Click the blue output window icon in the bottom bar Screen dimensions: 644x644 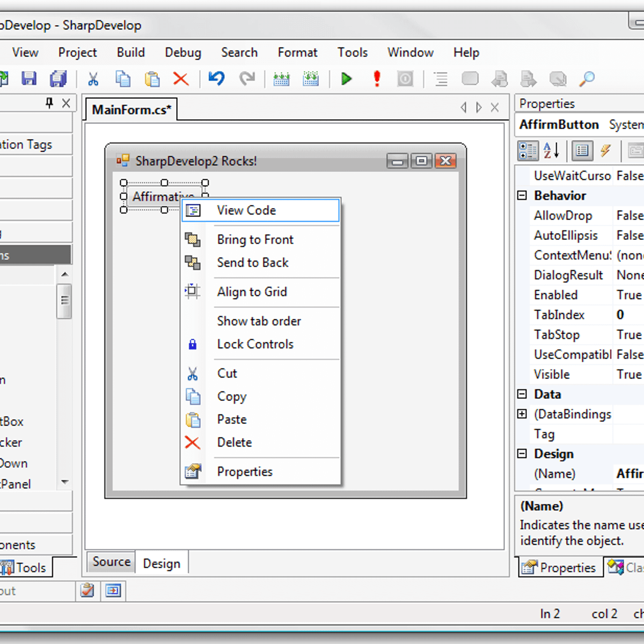coord(113,590)
